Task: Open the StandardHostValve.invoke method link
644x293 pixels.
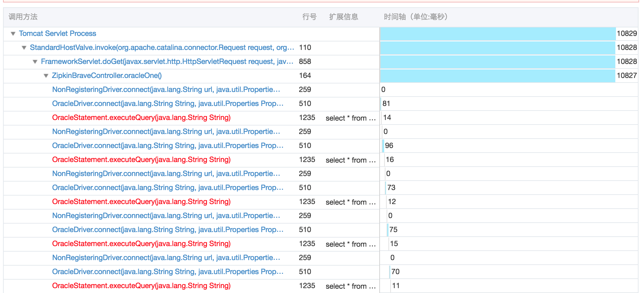Action: 162,48
